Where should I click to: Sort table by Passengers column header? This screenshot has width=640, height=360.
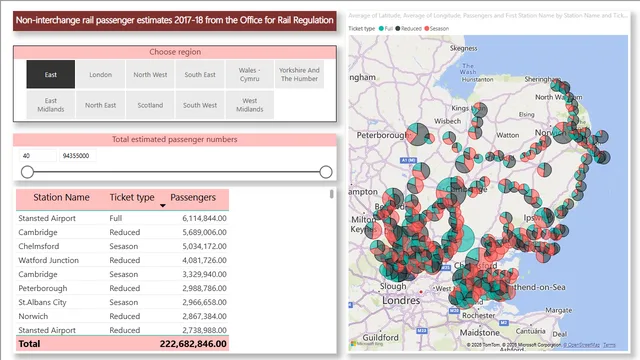click(x=193, y=198)
